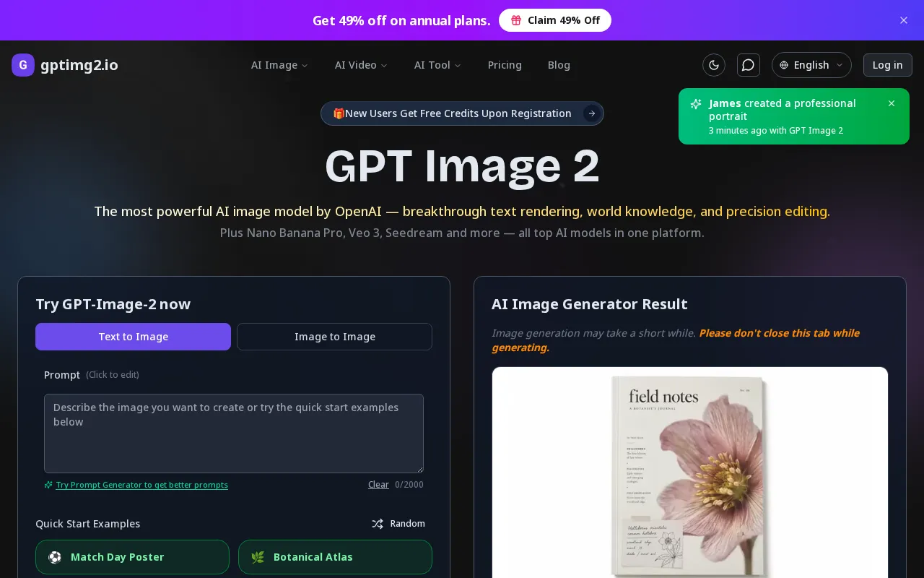Expand the AI Video menu
This screenshot has height=578, width=924.
[361, 65]
